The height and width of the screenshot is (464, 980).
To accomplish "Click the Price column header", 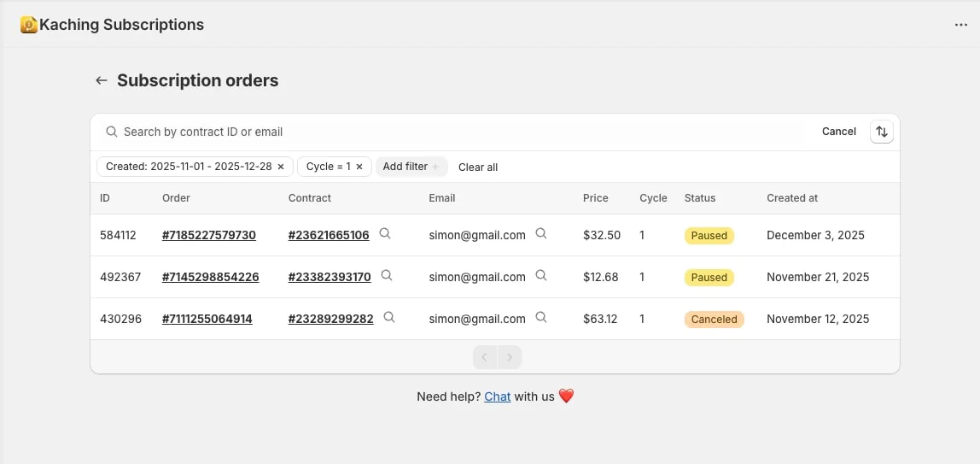I will pyautogui.click(x=596, y=198).
